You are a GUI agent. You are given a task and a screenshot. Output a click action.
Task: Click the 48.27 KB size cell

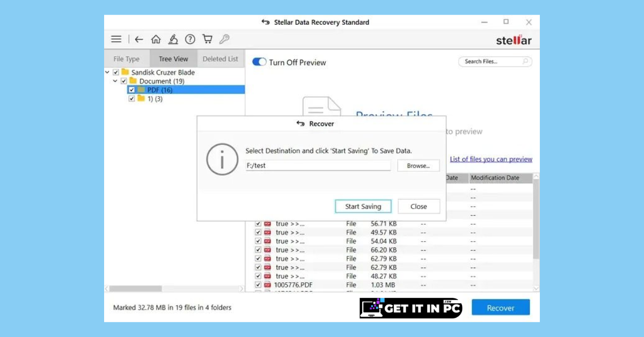click(x=384, y=276)
